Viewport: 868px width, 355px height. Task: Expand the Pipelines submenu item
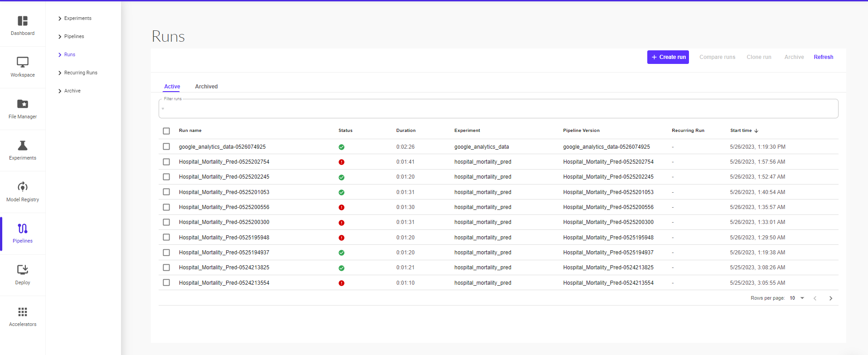click(71, 37)
